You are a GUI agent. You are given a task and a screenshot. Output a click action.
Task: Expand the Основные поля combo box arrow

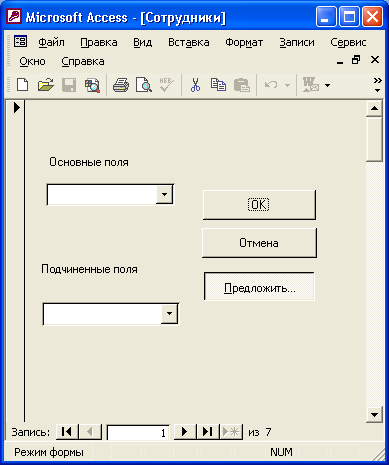(164, 194)
